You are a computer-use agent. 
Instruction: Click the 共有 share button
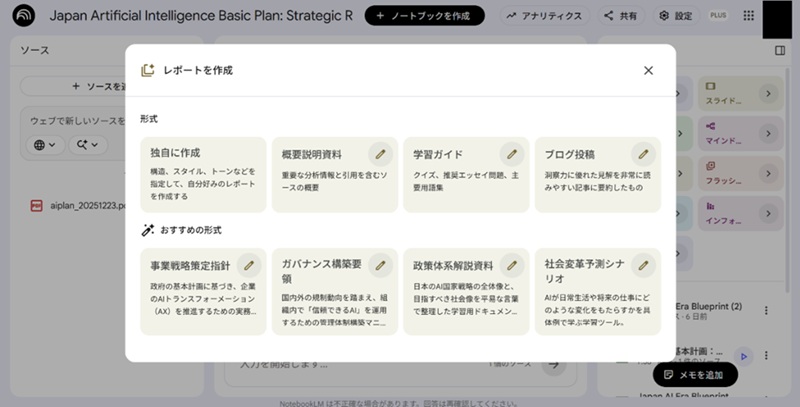(x=621, y=16)
